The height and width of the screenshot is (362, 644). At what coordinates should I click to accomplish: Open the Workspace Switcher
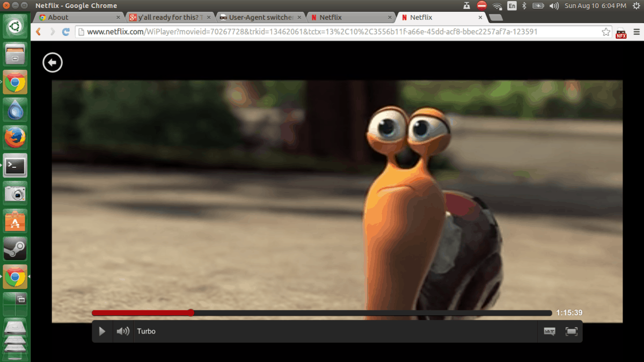[x=15, y=305]
